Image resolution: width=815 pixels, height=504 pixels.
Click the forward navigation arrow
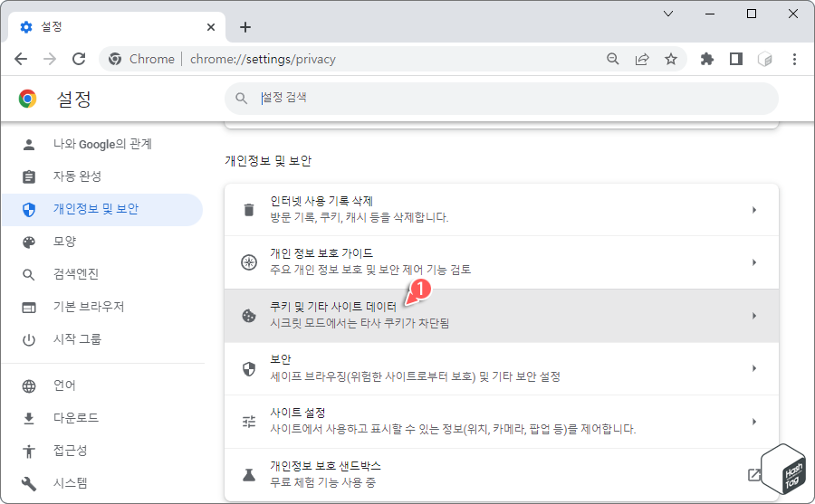(50, 59)
